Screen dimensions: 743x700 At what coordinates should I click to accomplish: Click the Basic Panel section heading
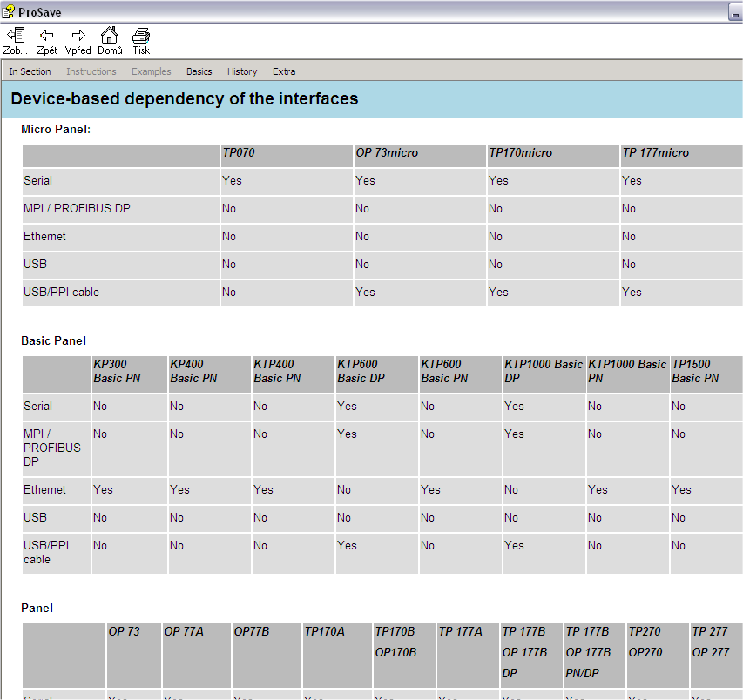(x=53, y=340)
